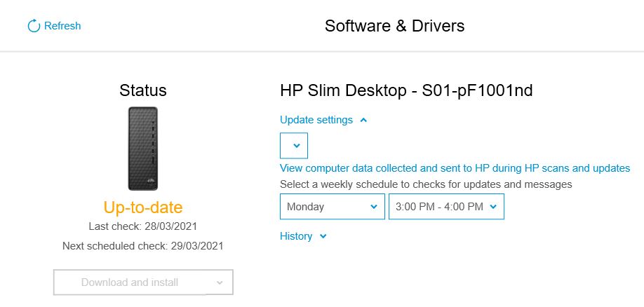The image size is (644, 307).
Task: Open the Monday weekday dropdown
Action: tap(333, 207)
